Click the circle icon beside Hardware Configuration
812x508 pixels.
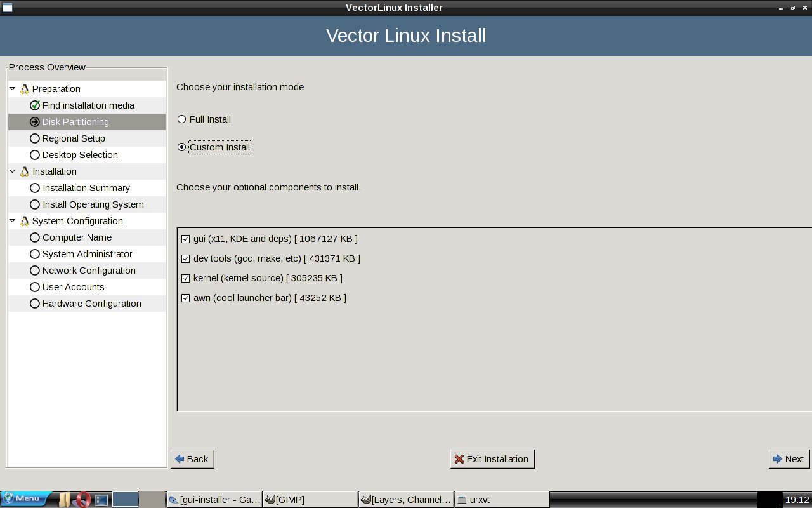coord(35,304)
